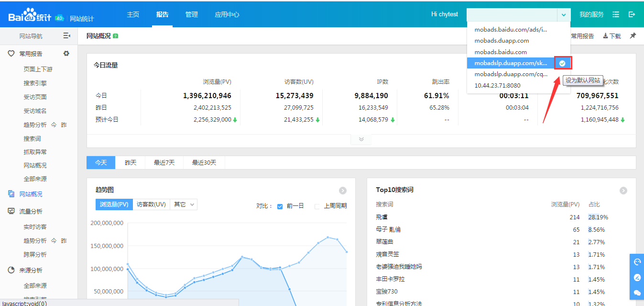
Task: Collapse the 网站导航 sidebar icon
Action: coord(67,36)
